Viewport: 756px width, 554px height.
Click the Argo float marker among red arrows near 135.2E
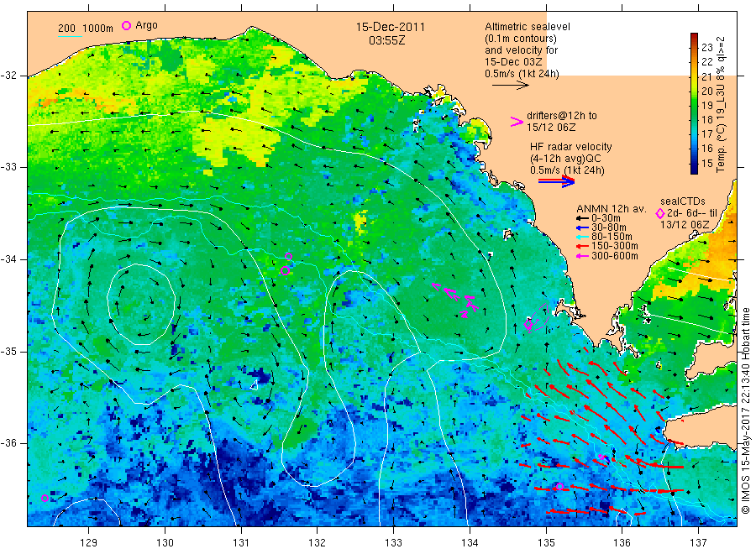(559, 487)
